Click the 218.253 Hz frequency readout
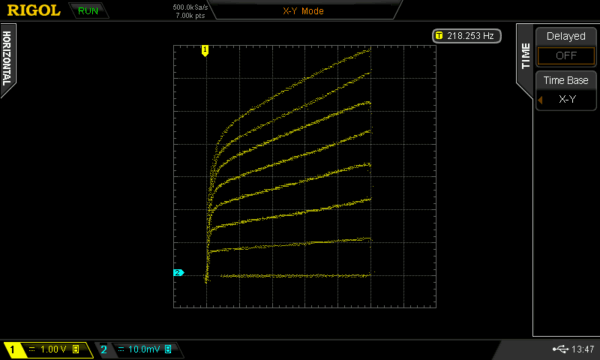The width and height of the screenshot is (600, 360). [470, 36]
